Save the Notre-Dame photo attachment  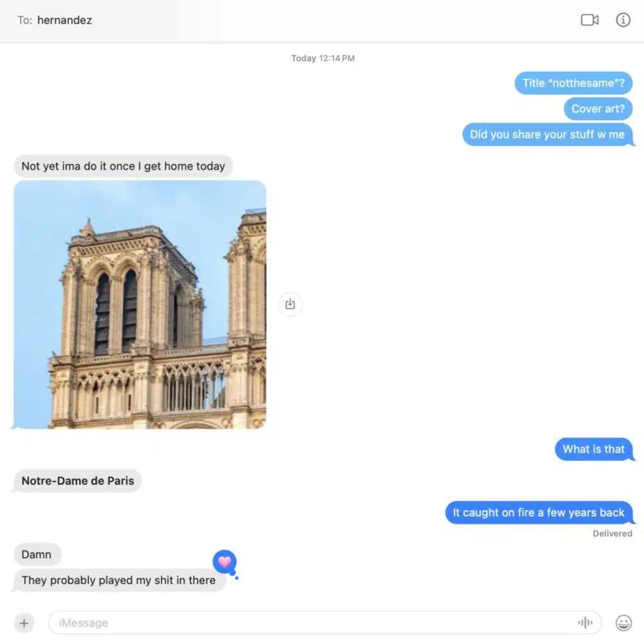[x=290, y=304]
